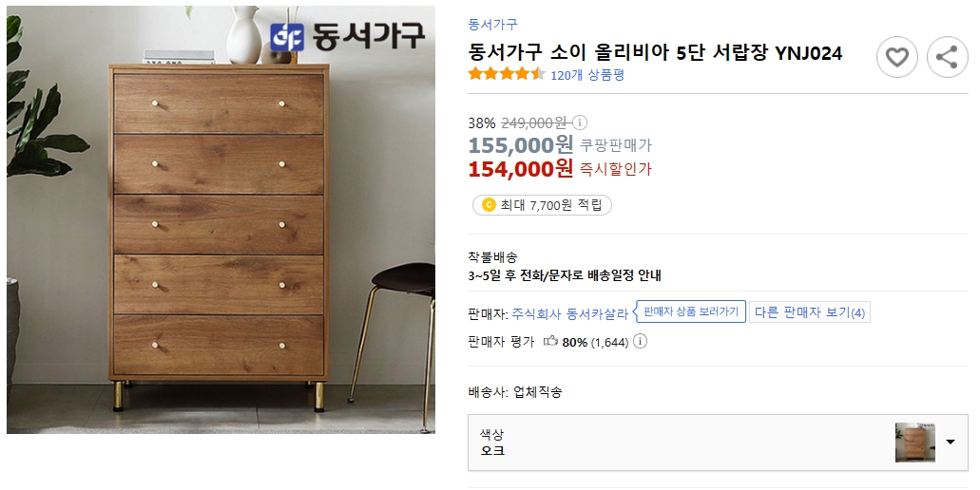Open seller 주식회사 동서카살라 link
Image resolution: width=980 pixels, height=490 pixels.
click(569, 312)
